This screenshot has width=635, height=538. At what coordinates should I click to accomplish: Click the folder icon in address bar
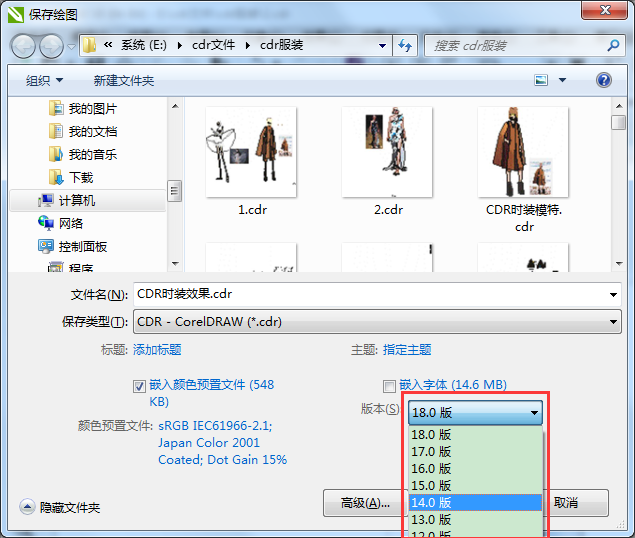pos(89,45)
